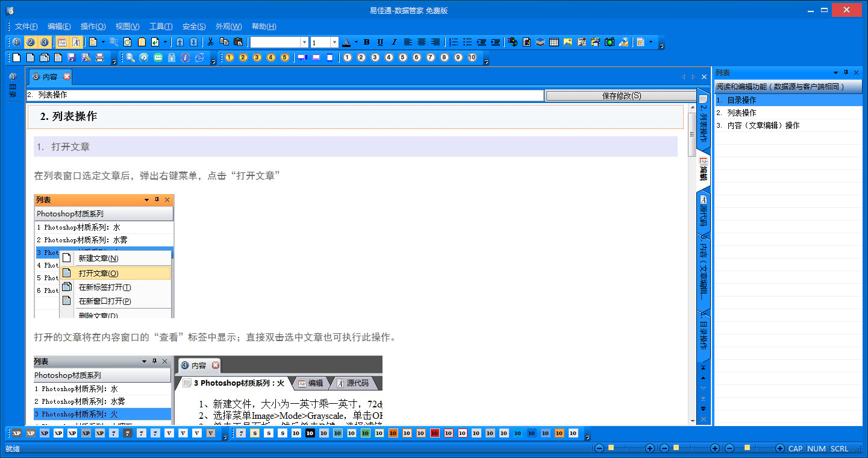Click the content area vertical scrollbar
This screenshot has height=458, width=868.
tap(692, 265)
